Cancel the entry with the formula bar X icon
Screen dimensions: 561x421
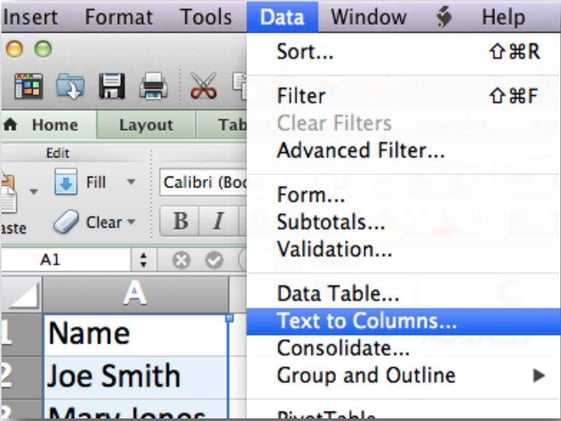[181, 260]
